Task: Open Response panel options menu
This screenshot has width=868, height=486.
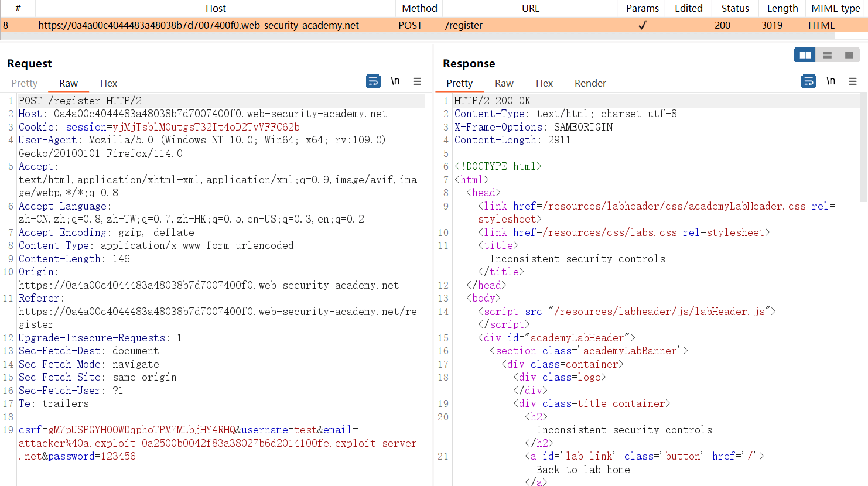Action: 853,81
